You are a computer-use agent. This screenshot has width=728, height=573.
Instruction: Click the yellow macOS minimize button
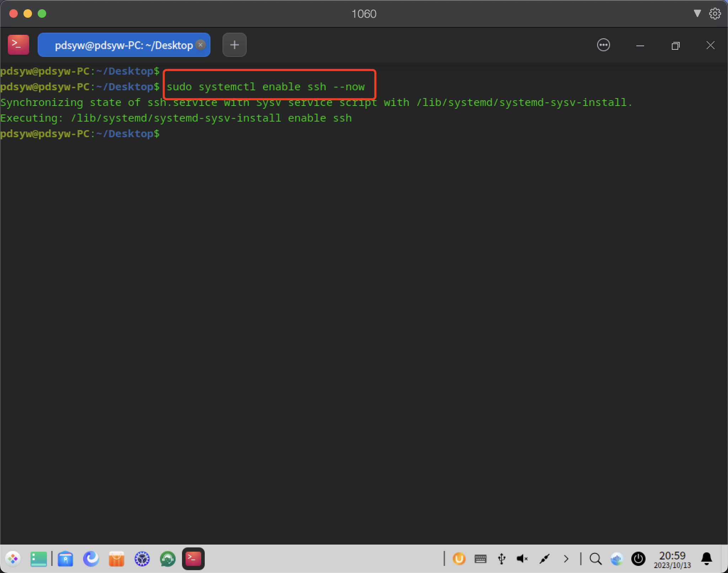(28, 14)
